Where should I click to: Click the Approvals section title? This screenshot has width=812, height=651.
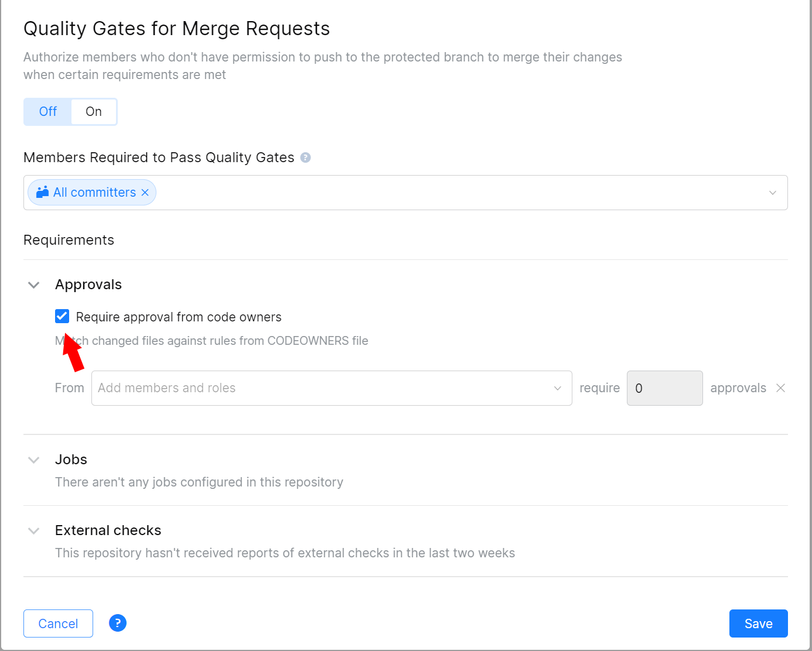[88, 285]
